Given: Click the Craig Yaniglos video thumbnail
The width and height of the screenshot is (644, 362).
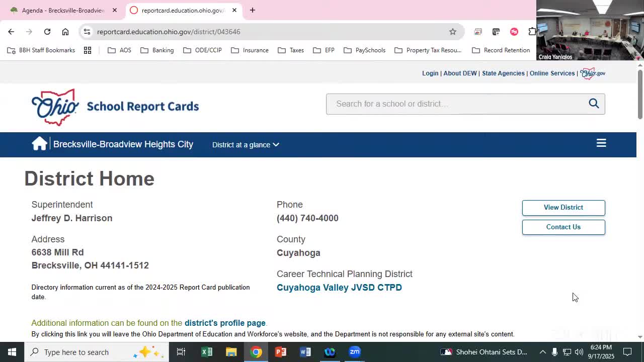Looking at the screenshot, I should click(590, 30).
